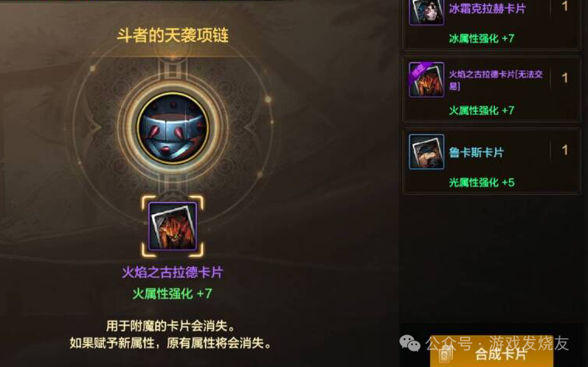Click the green 火属性强化 +7 under the slot
Image resolution: width=588 pixels, height=367 pixels.
pos(172,293)
